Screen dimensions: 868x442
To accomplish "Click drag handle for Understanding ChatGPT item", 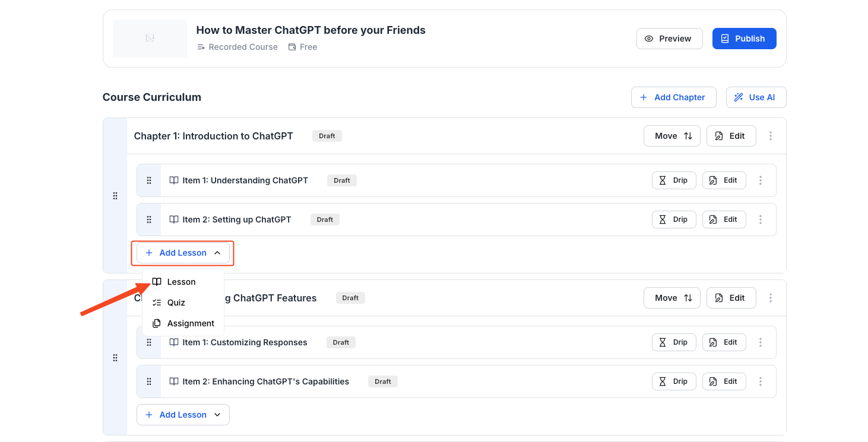I will (x=149, y=180).
